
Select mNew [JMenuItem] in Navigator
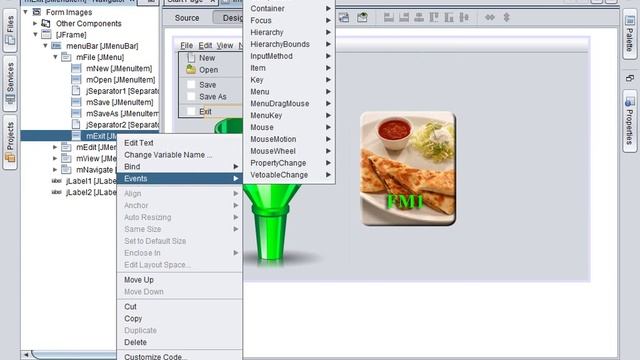tap(119, 68)
